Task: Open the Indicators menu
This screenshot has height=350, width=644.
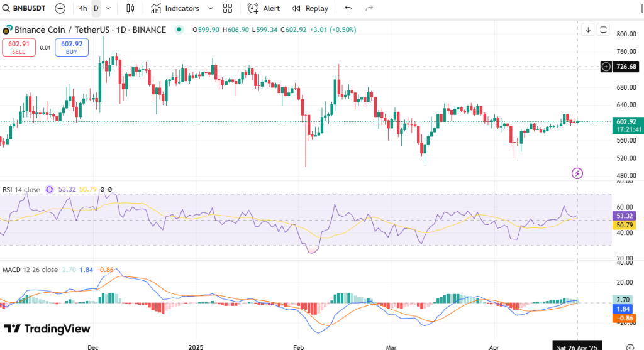Action: coord(175,8)
